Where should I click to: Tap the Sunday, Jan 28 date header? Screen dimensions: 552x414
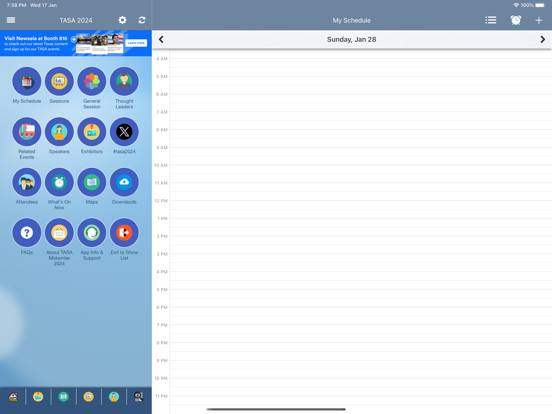(x=351, y=39)
